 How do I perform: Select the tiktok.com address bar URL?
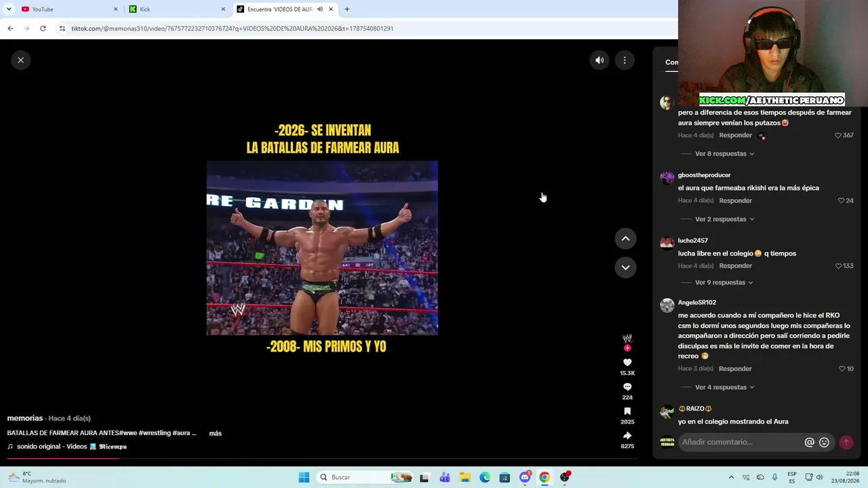tap(232, 28)
